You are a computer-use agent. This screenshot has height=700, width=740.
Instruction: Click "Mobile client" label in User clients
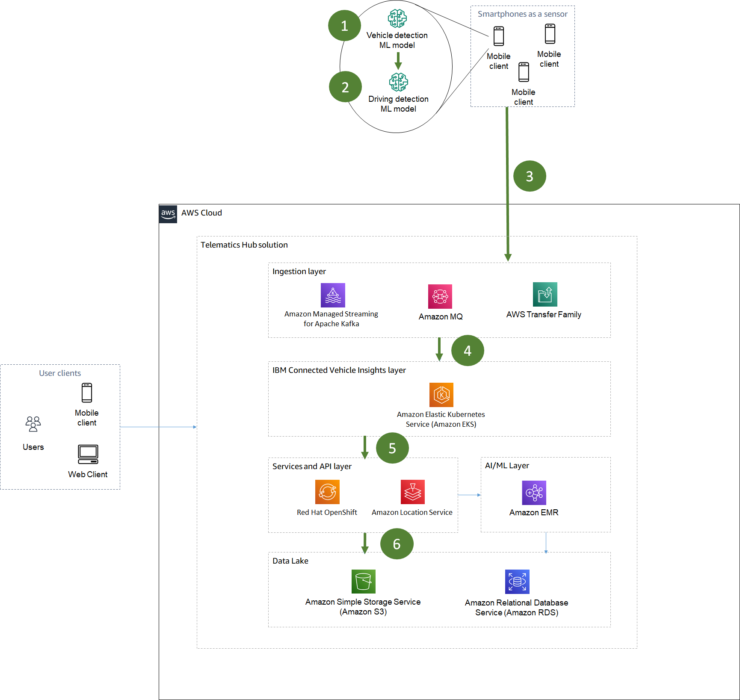click(87, 418)
